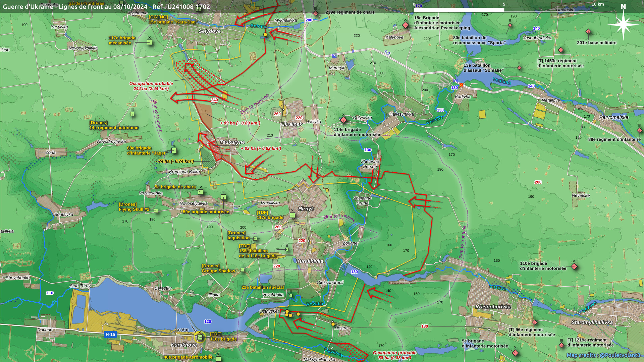Click the 117e brigade mécanisée unit marker
This screenshot has width=644, height=362.
pyautogui.click(x=150, y=42)
